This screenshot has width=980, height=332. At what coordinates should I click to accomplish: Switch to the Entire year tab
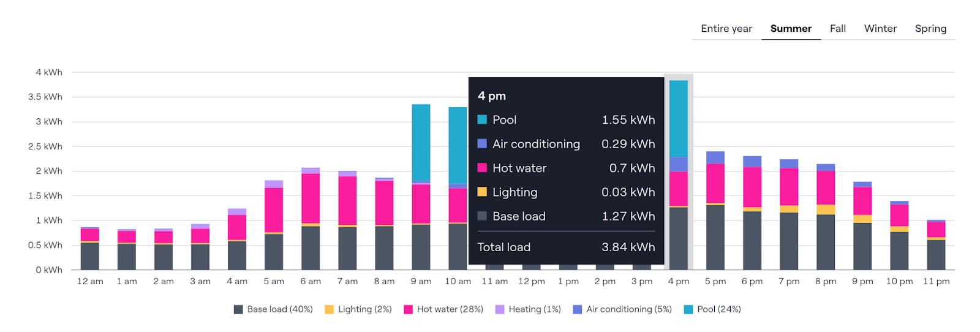tap(726, 29)
